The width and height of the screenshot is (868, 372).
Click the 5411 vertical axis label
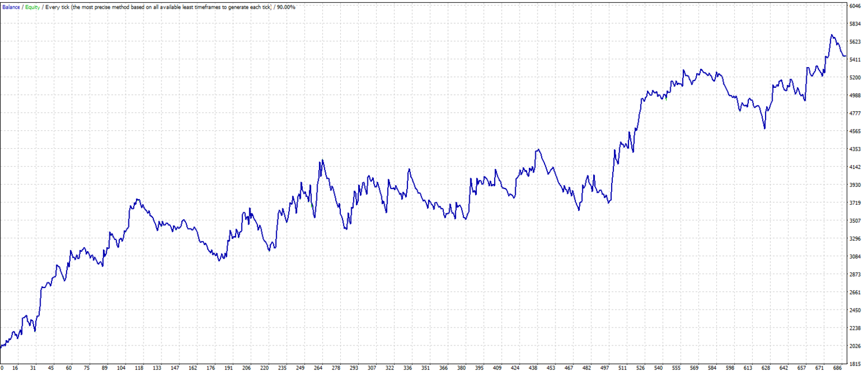tap(855, 60)
